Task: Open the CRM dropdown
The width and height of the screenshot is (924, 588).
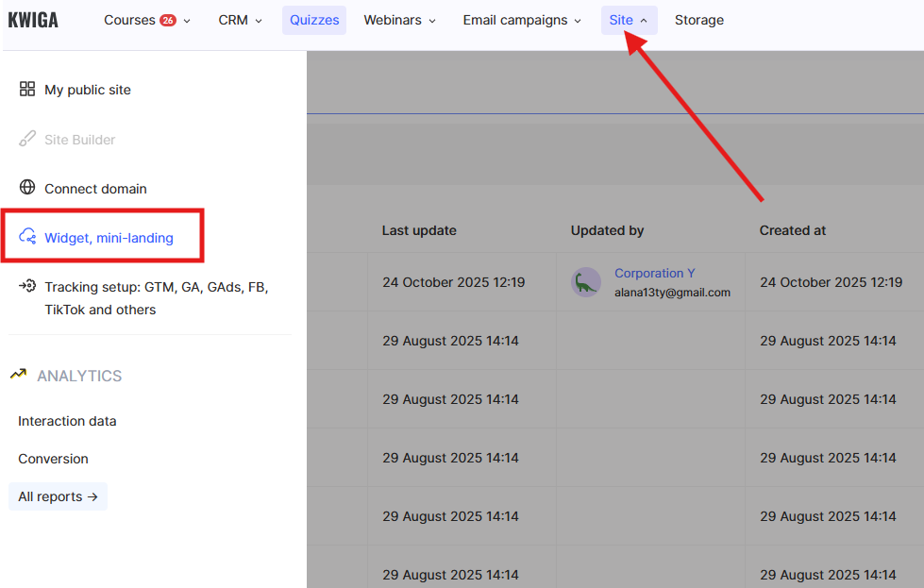Action: [240, 20]
